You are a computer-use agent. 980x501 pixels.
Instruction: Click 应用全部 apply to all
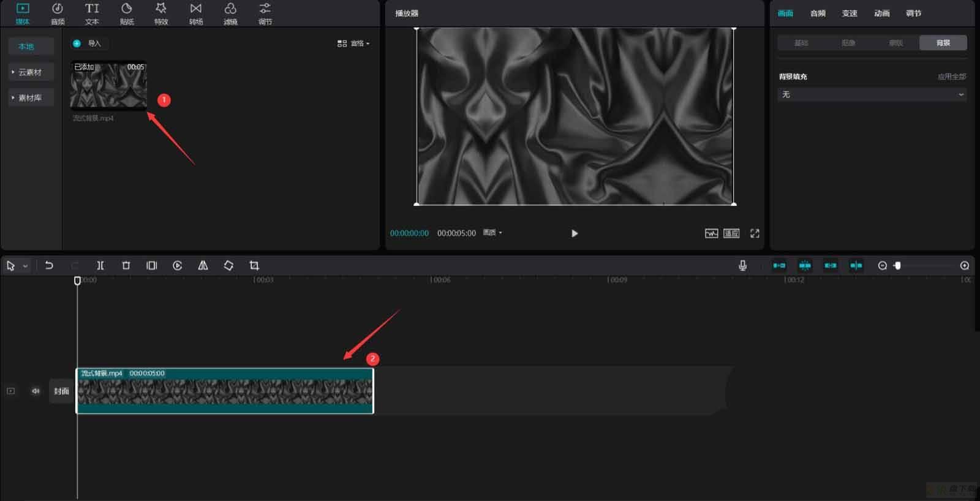[952, 77]
